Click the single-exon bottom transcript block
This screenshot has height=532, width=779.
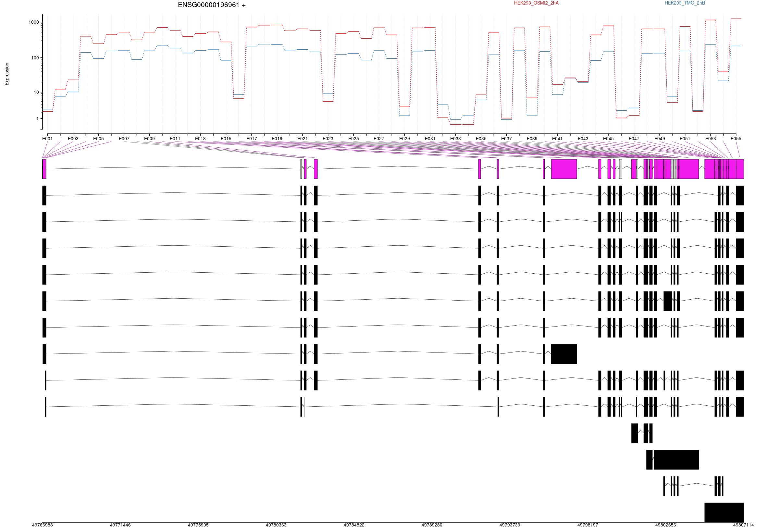tap(724, 513)
